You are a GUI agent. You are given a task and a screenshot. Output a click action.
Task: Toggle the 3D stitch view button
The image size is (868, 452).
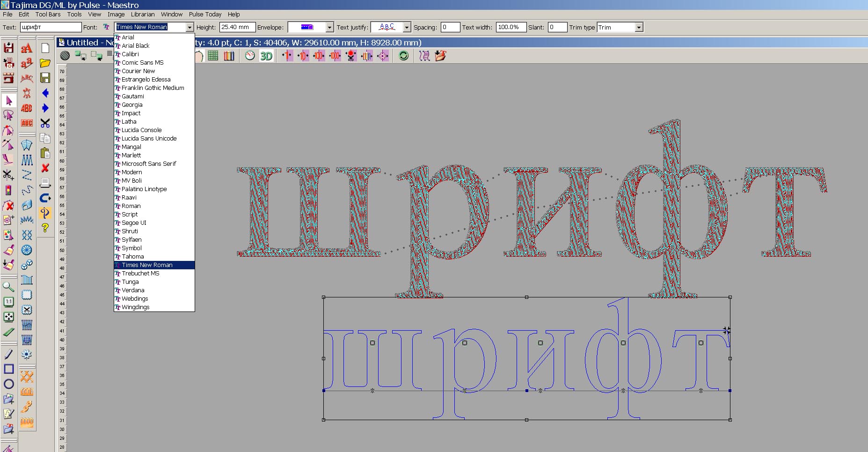[266, 56]
